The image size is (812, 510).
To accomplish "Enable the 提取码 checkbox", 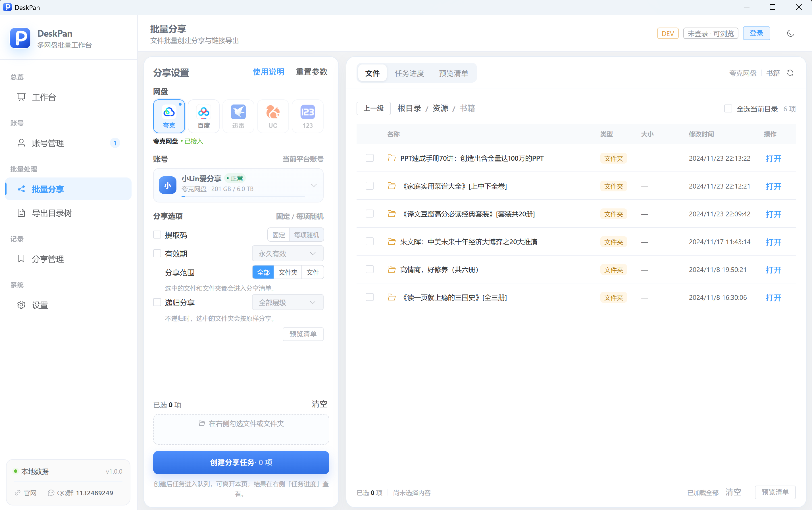I will [157, 235].
